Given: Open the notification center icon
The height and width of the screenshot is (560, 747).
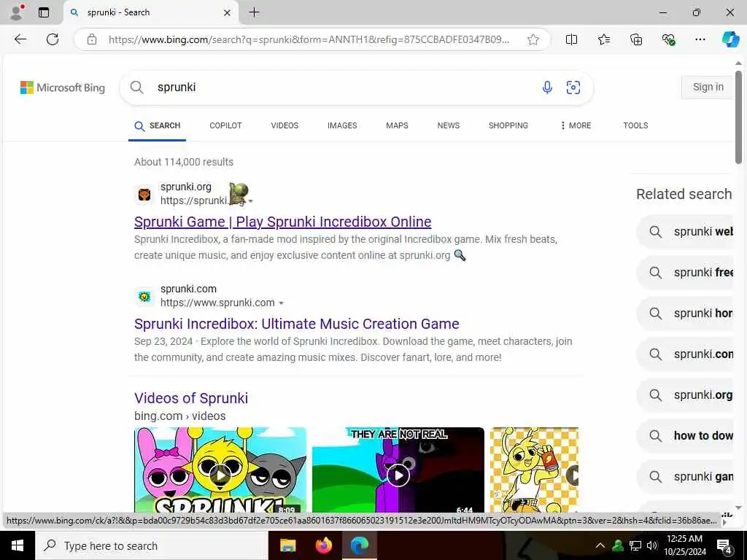Looking at the screenshot, I should point(724,545).
